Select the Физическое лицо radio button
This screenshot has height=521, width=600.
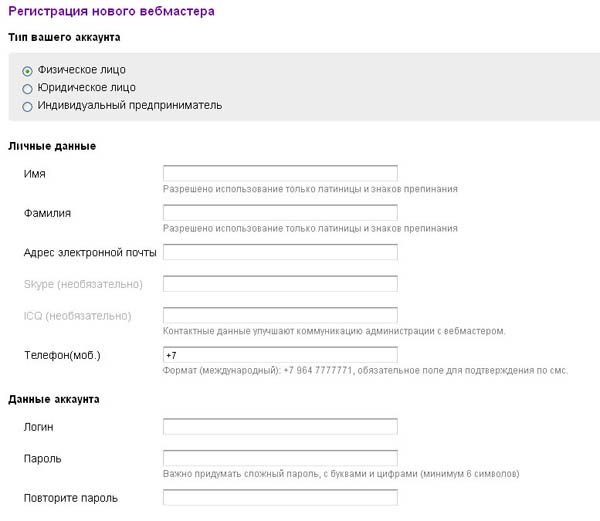(x=27, y=71)
